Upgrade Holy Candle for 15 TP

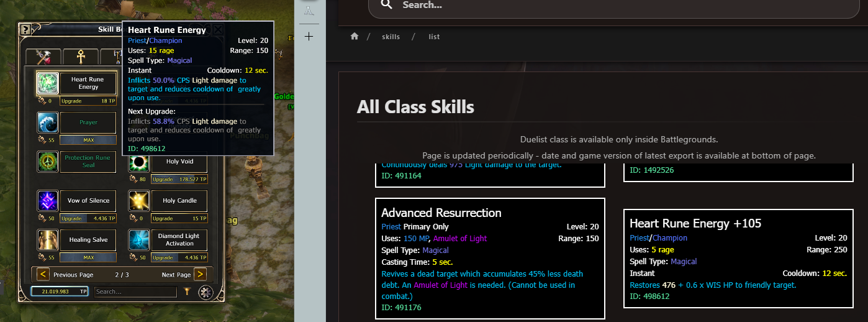click(179, 218)
